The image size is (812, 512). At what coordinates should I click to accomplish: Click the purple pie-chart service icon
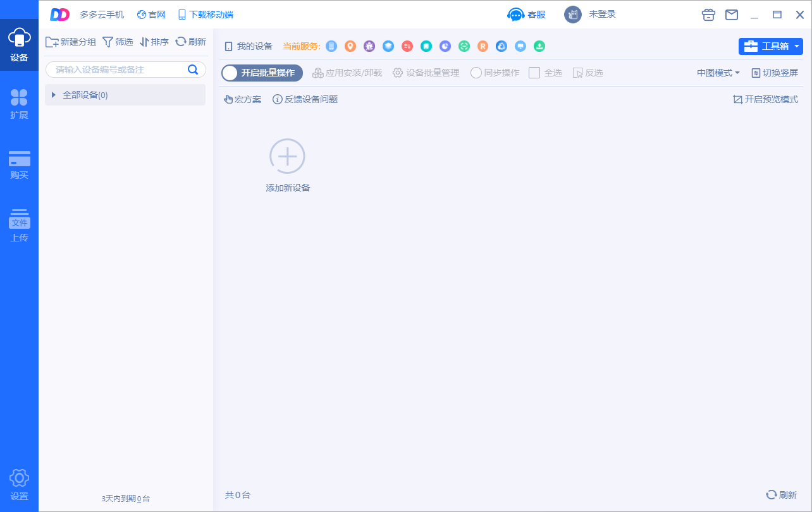(x=445, y=46)
